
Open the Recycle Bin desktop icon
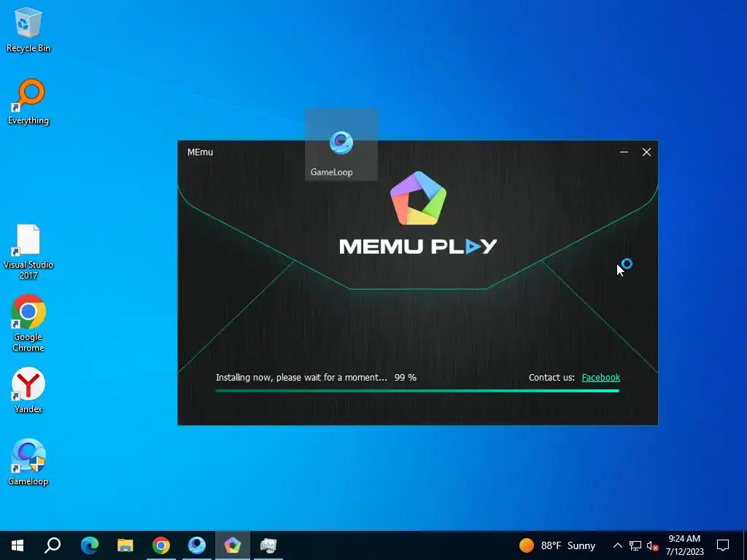(28, 29)
